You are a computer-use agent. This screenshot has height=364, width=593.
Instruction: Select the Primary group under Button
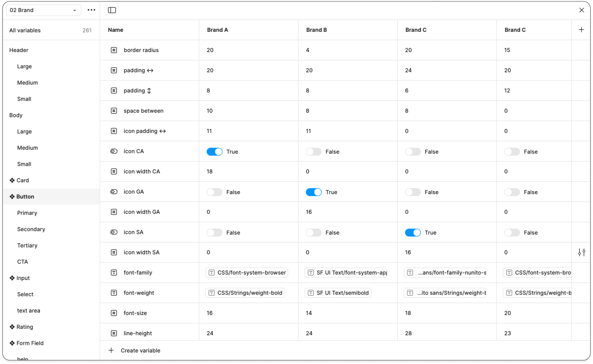pos(27,213)
